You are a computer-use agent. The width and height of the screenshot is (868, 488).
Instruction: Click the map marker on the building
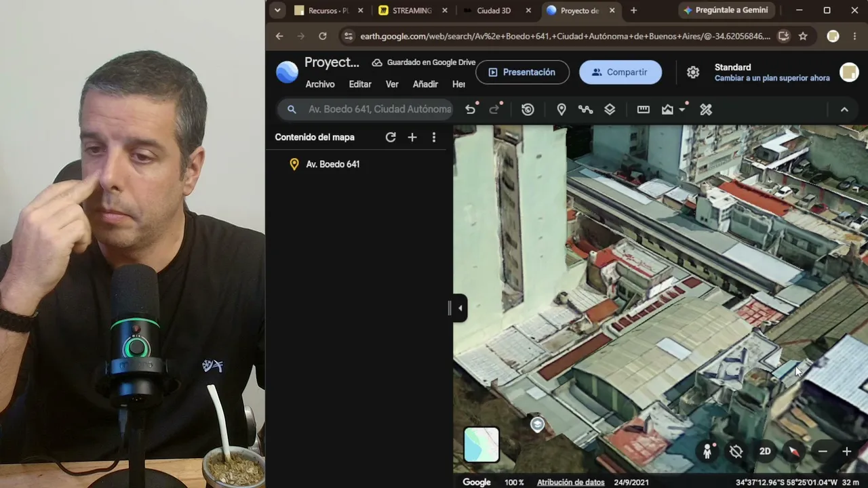[537, 425]
